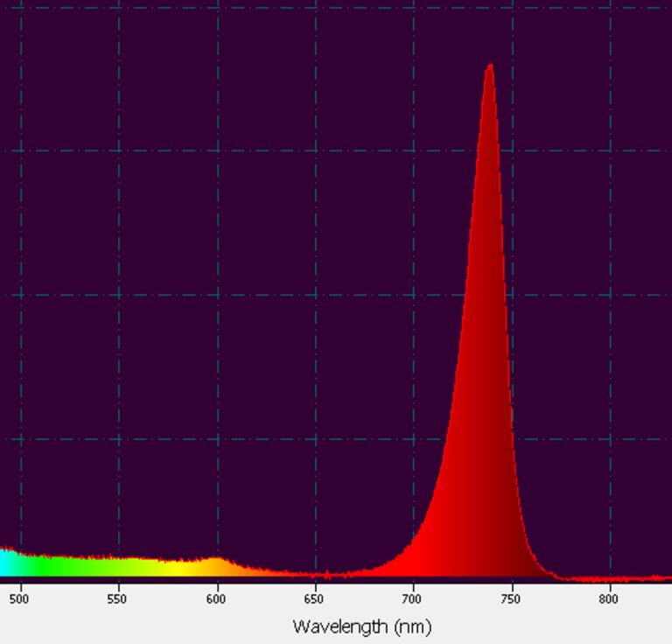Click the 600 wavelength axis label
The width and height of the screenshot is (672, 644).
pos(216,598)
